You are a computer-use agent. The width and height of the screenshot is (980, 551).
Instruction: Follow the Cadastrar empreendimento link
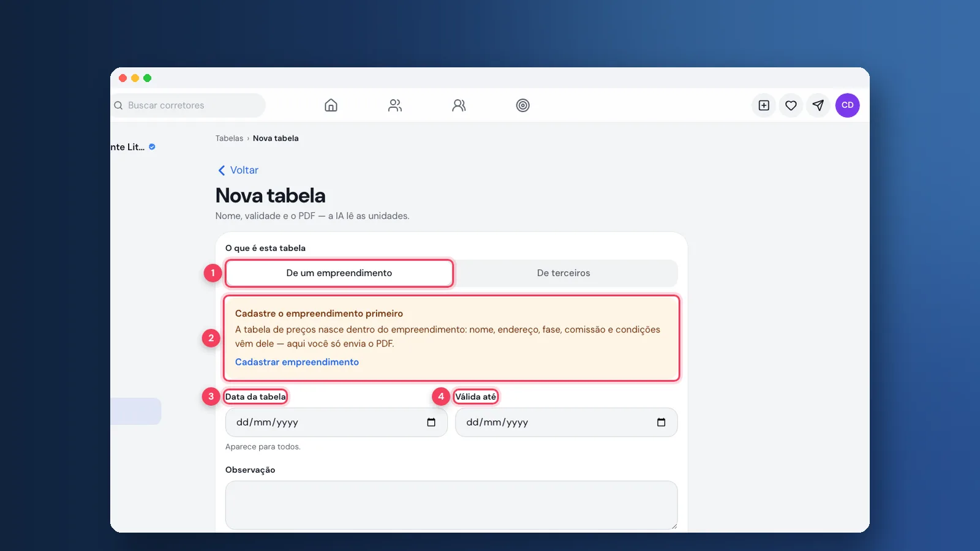pyautogui.click(x=297, y=362)
